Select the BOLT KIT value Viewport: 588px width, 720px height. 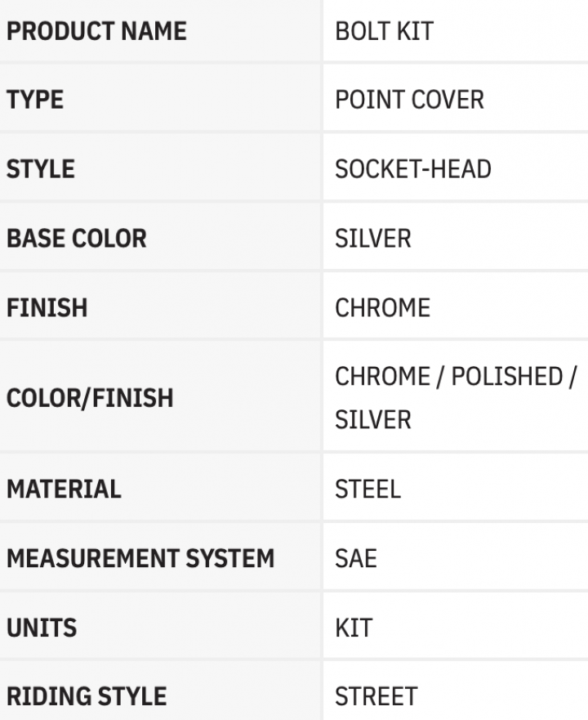(384, 31)
